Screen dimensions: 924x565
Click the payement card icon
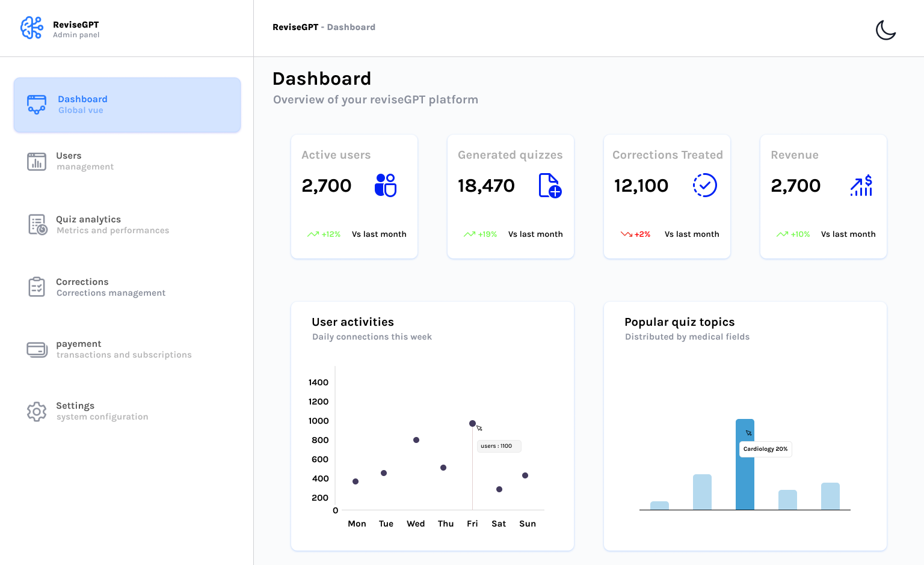37,349
